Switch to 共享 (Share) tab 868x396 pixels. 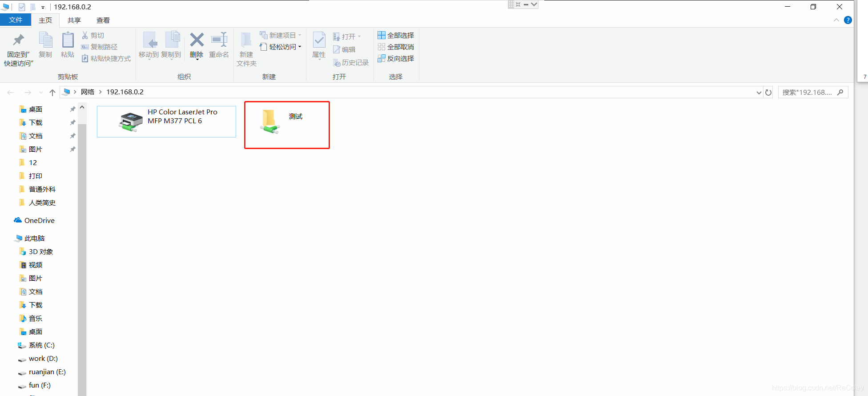tap(74, 20)
